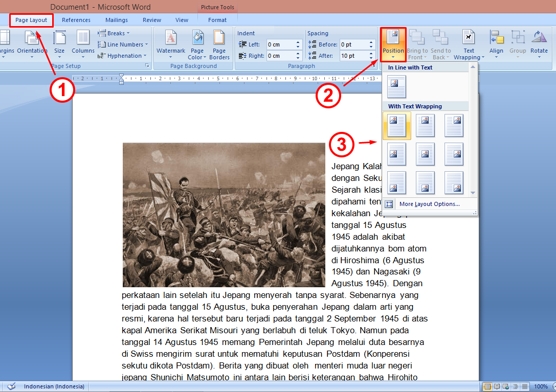This screenshot has width=556, height=392.
Task: Open the Line Numbers dropdown
Action: pos(123,44)
